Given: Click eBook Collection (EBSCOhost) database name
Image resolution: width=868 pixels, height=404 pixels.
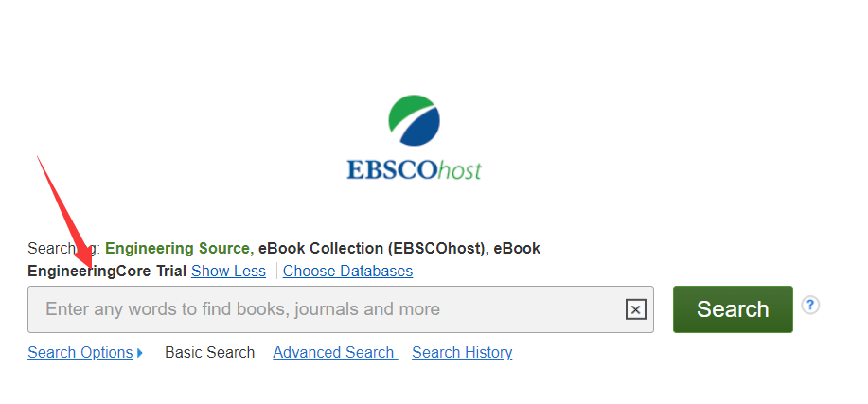Looking at the screenshot, I should point(374,249).
